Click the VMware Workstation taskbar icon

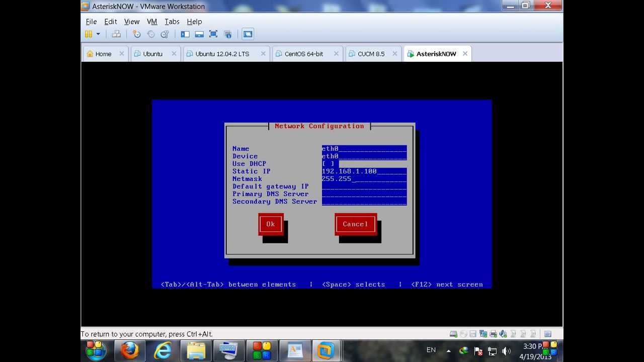click(326, 351)
